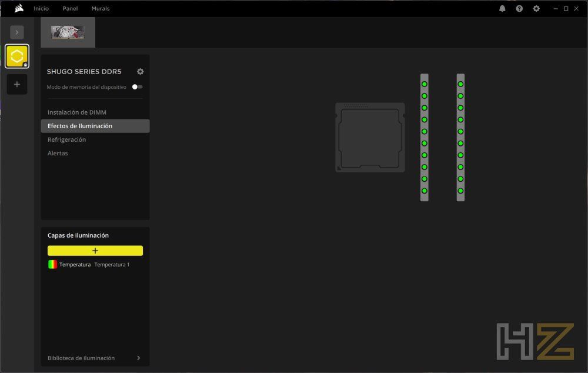The width and height of the screenshot is (588, 373).
Task: Select second LED from top, right DIMM
Action: (x=460, y=96)
